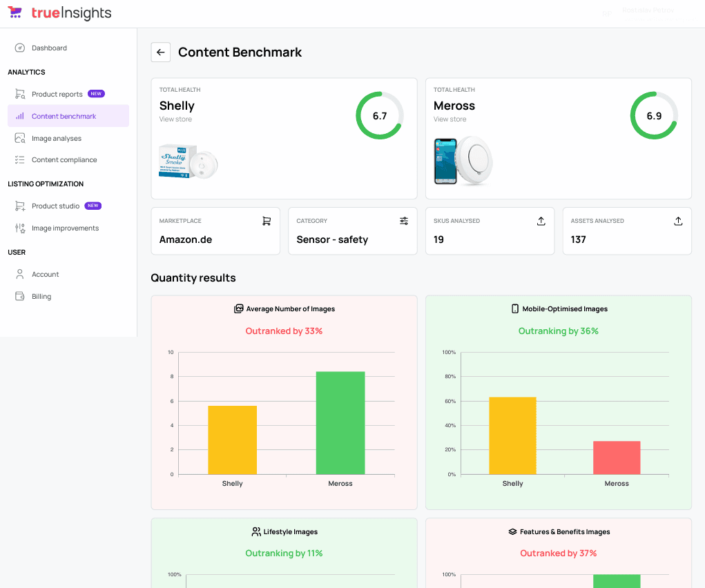Click the Marketplace cart icon
Image resolution: width=705 pixels, height=588 pixels.
[x=267, y=221]
